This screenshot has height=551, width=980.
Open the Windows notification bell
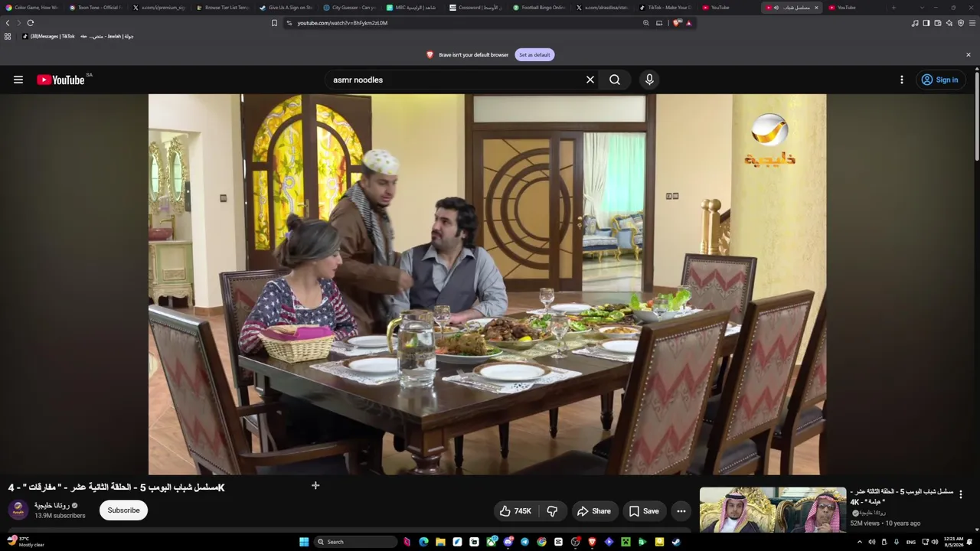[970, 542]
